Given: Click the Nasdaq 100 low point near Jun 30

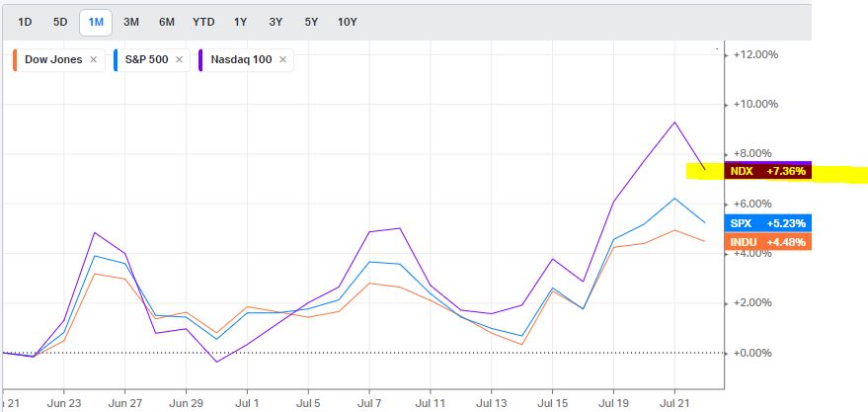Looking at the screenshot, I should pyautogui.click(x=216, y=362).
